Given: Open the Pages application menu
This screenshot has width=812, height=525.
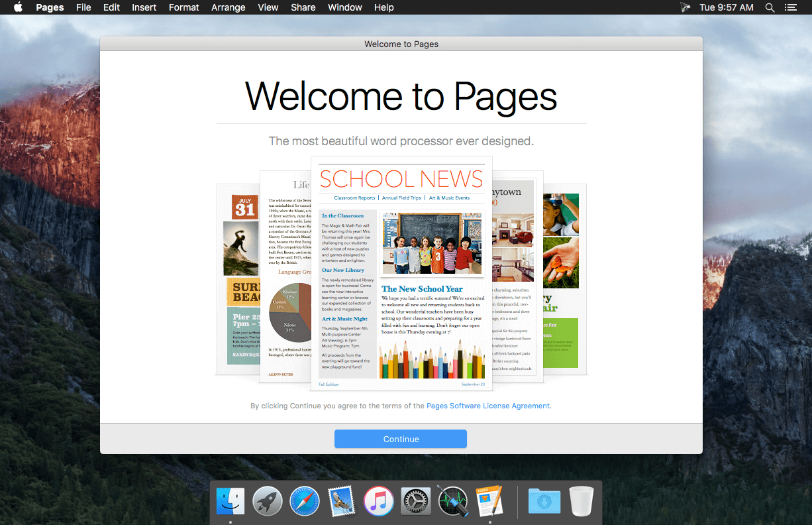Looking at the screenshot, I should pos(50,7).
